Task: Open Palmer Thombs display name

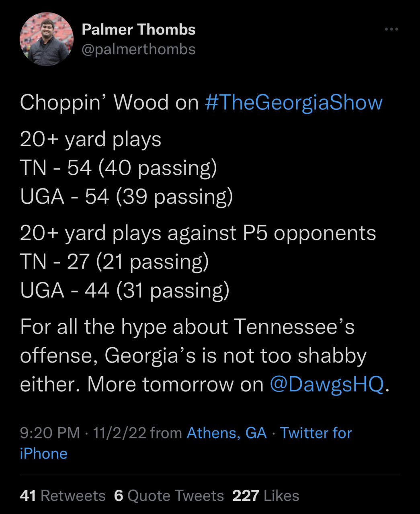Action: [139, 30]
